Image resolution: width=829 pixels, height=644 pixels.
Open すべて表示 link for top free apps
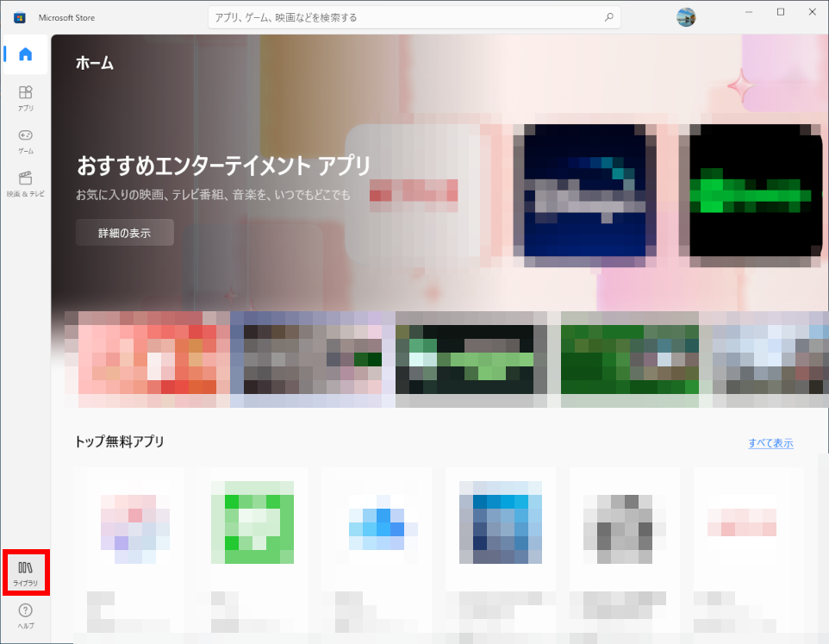770,443
